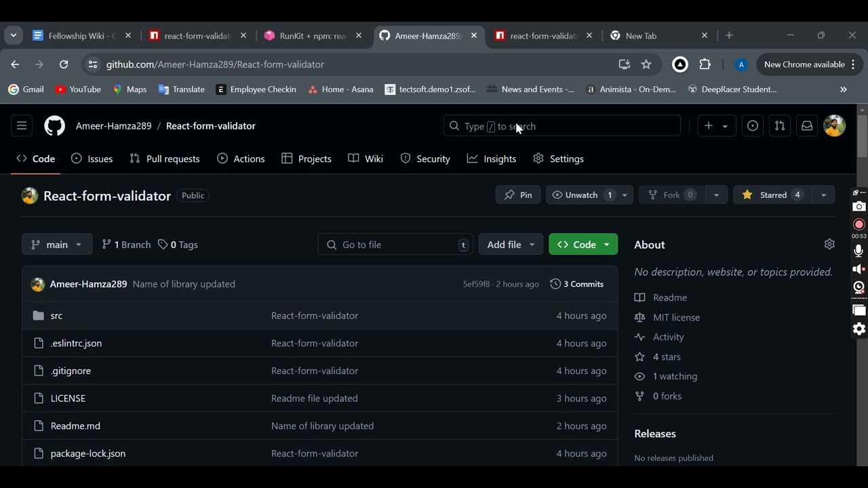The image size is (868, 488).
Task: Open the YouTube bookmark
Action: click(x=78, y=89)
